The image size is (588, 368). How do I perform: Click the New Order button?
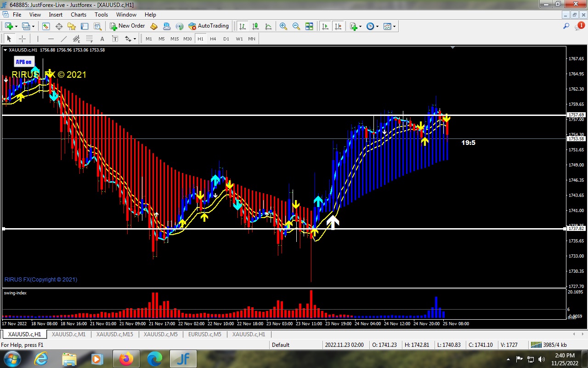[127, 26]
